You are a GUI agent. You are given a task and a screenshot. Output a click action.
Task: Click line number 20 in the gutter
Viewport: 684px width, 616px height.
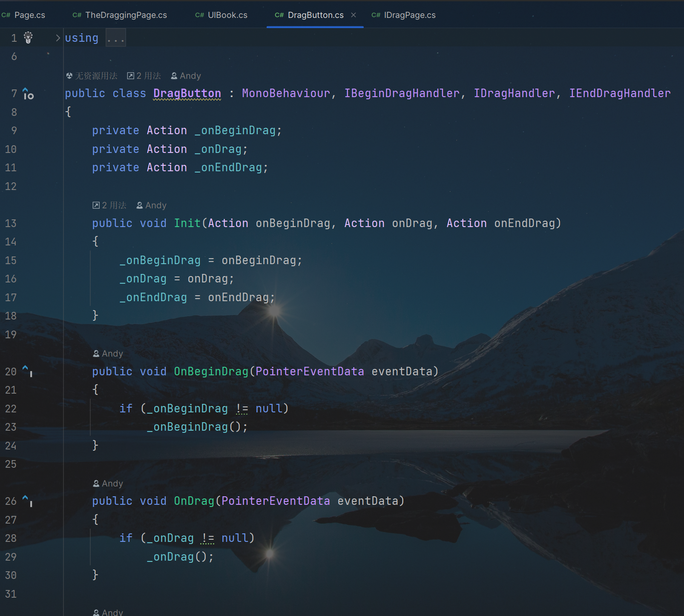[11, 371]
